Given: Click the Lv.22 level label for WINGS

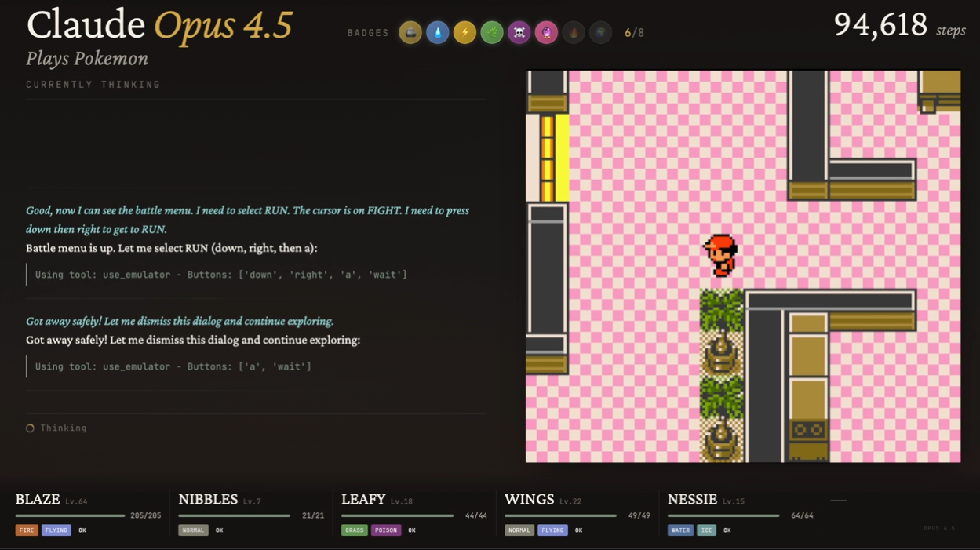Looking at the screenshot, I should 570,501.
